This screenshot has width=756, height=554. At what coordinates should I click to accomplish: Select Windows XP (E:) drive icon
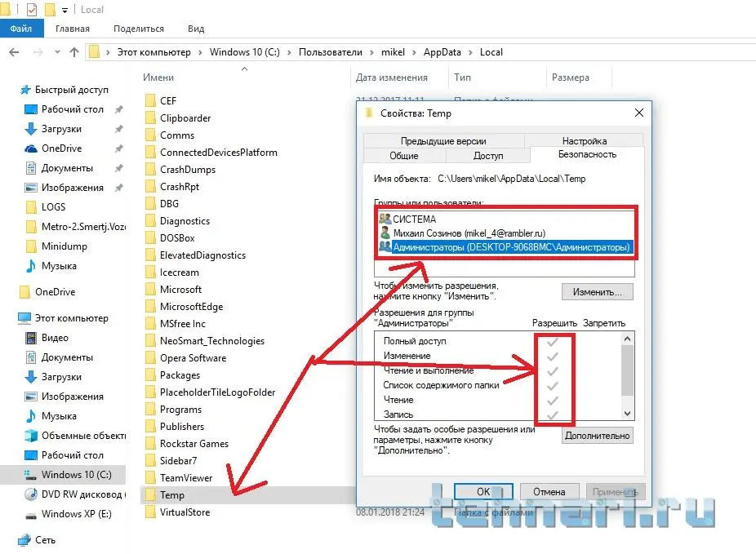coord(30,516)
